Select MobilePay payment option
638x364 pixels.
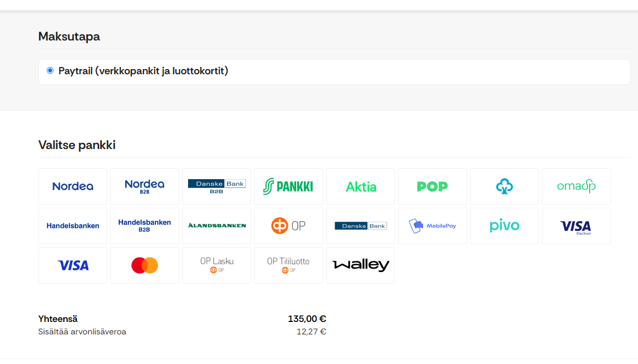click(x=432, y=226)
